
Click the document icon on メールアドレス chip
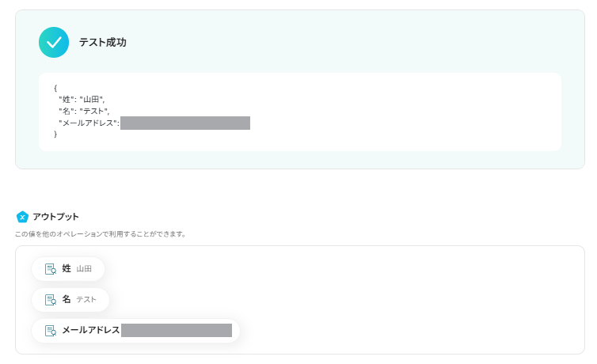point(51,331)
